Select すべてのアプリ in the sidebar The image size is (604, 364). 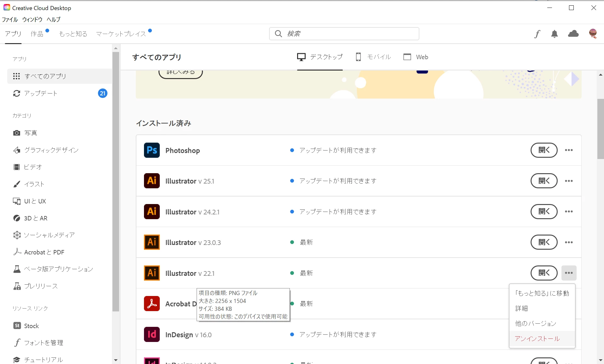click(60, 76)
